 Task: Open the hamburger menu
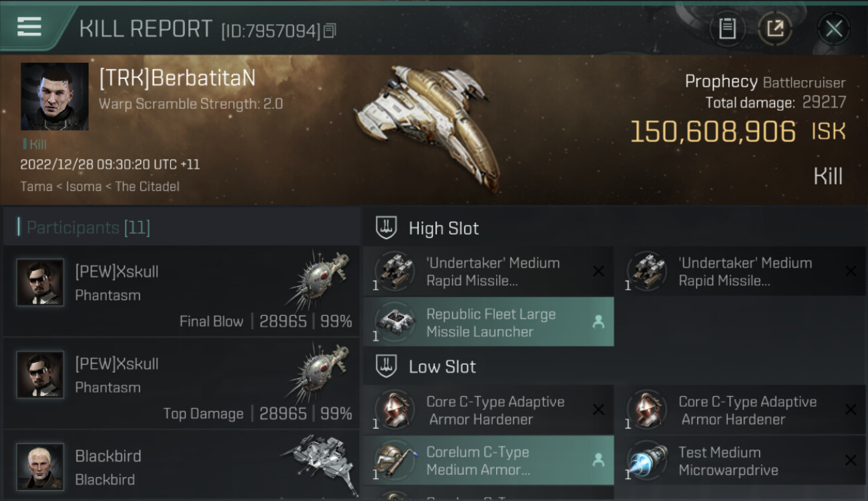tap(29, 27)
